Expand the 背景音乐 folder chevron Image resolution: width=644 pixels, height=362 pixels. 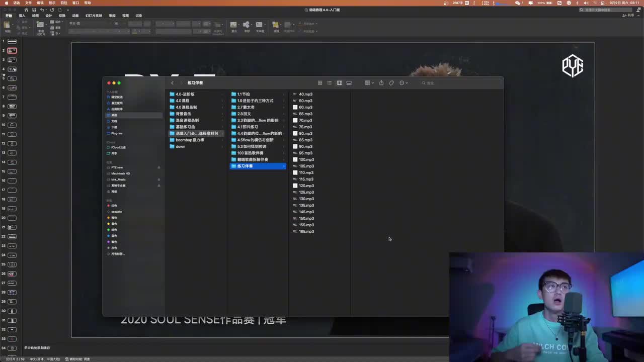pyautogui.click(x=222, y=114)
